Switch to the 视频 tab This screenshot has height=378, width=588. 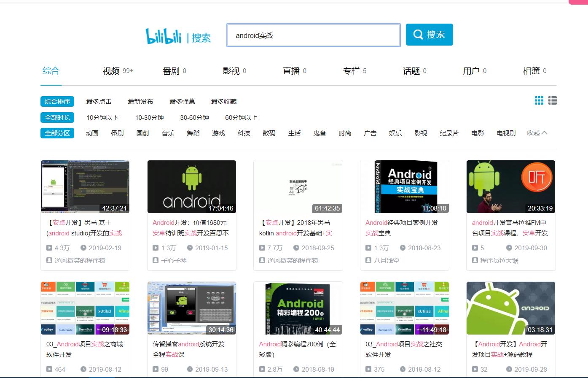pyautogui.click(x=111, y=71)
